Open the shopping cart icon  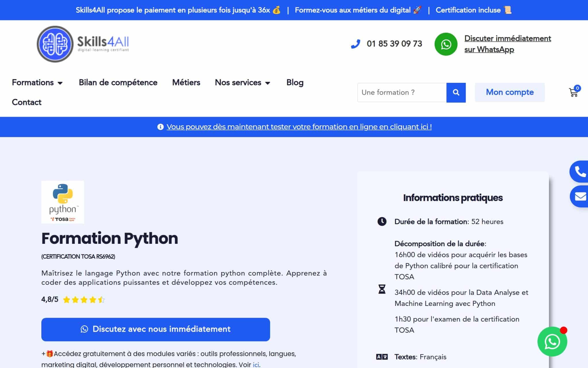574,92
